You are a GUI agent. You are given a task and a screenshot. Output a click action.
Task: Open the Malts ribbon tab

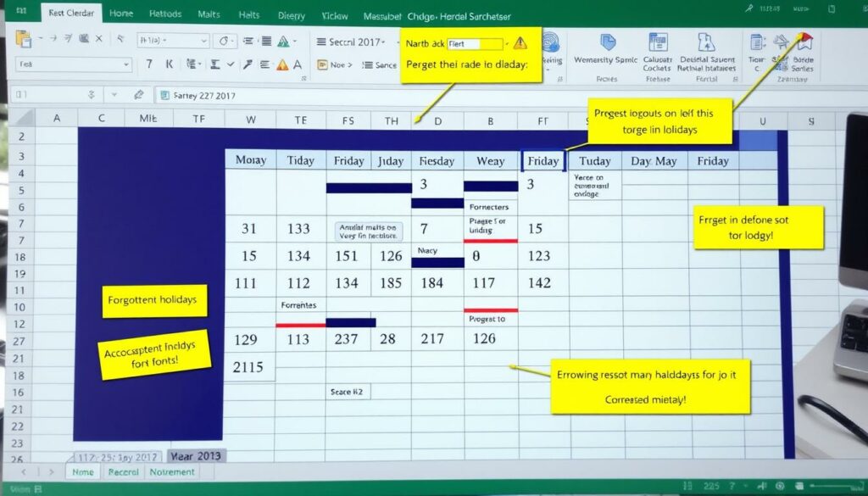(x=209, y=14)
